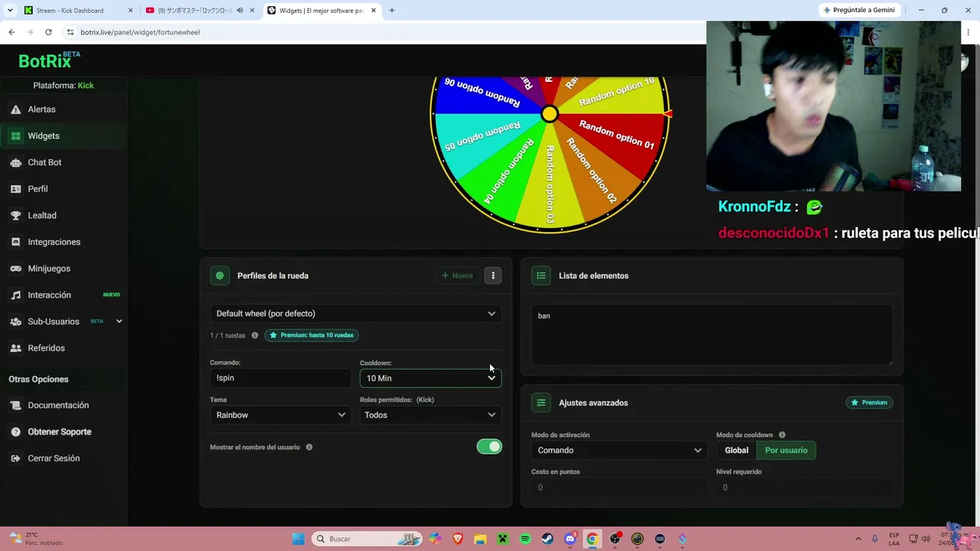Click Pregúntale a Gemini button
Image resolution: width=980 pixels, height=551 pixels.
click(858, 11)
